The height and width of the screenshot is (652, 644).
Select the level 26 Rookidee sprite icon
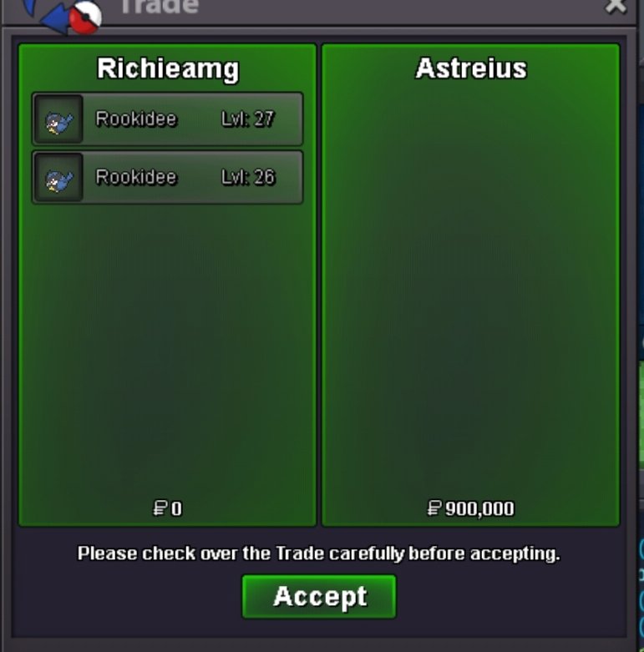coord(58,178)
